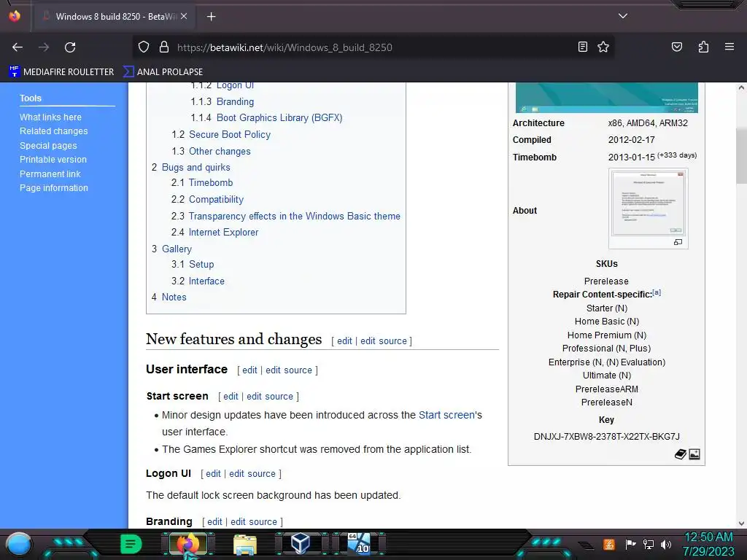
Task: Open the Extensions puzzle icon
Action: 703,47
